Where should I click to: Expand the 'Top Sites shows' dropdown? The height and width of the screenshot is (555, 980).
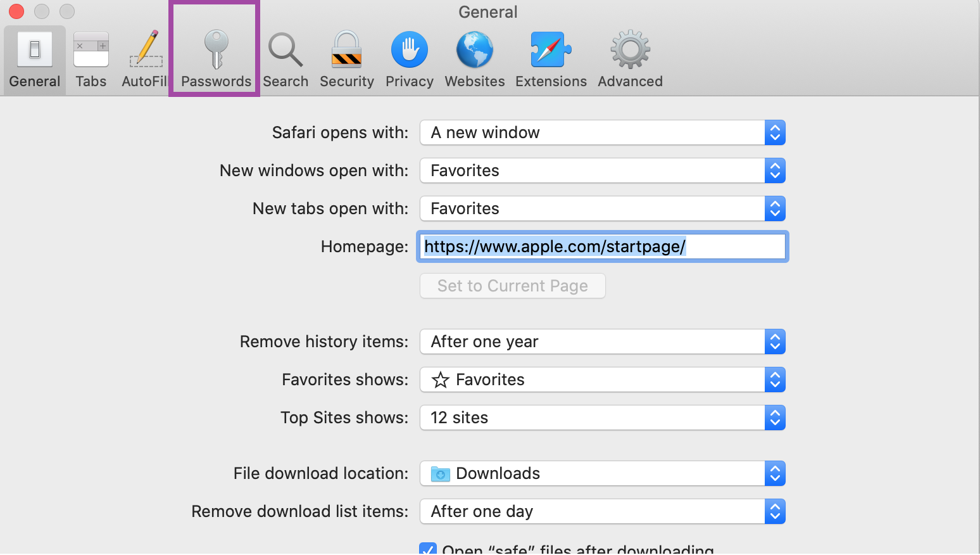point(603,418)
